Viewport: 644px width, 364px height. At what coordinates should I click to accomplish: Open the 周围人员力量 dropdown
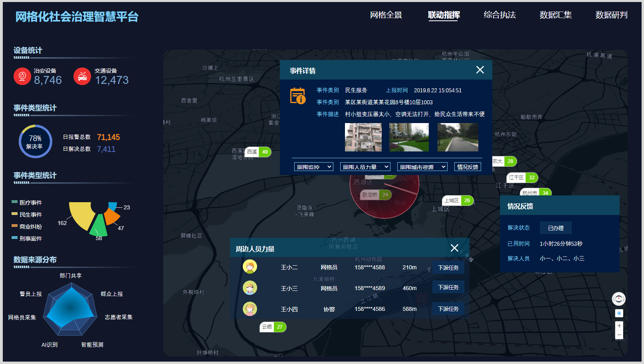pos(365,167)
